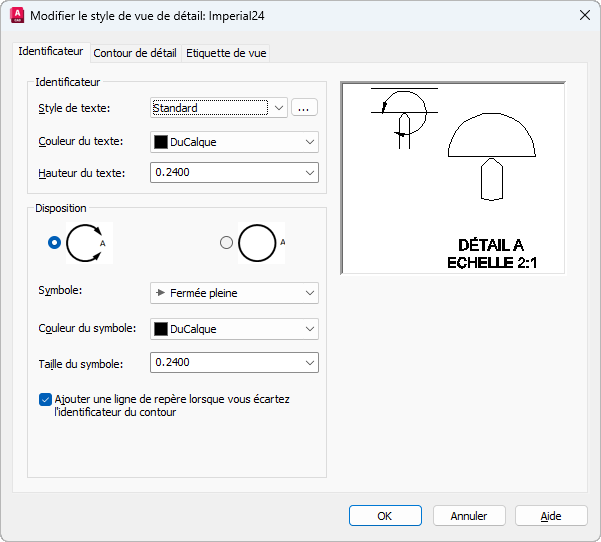Open the Style de texte Standard dropdown
The image size is (601, 542).
218,108
